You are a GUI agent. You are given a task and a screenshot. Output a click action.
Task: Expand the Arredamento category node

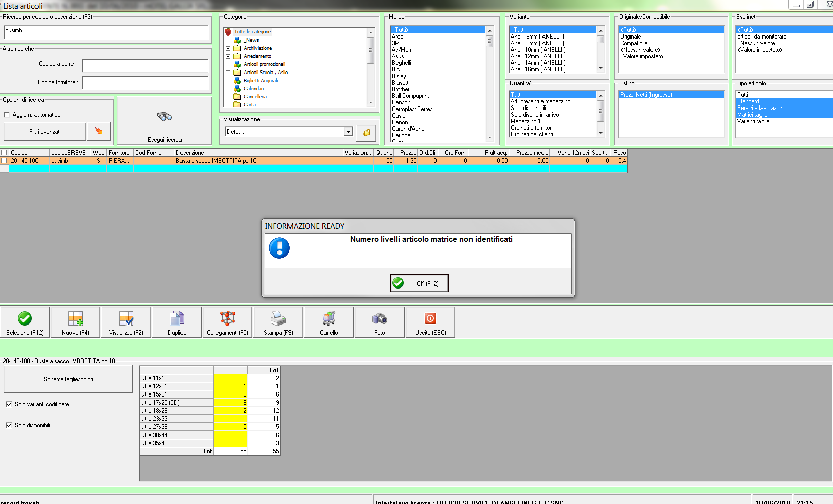tap(228, 56)
